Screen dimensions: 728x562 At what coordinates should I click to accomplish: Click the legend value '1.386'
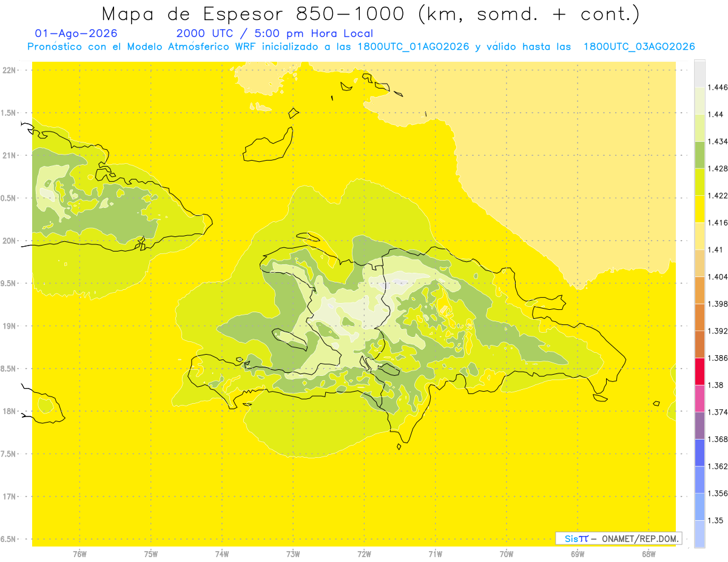718,358
